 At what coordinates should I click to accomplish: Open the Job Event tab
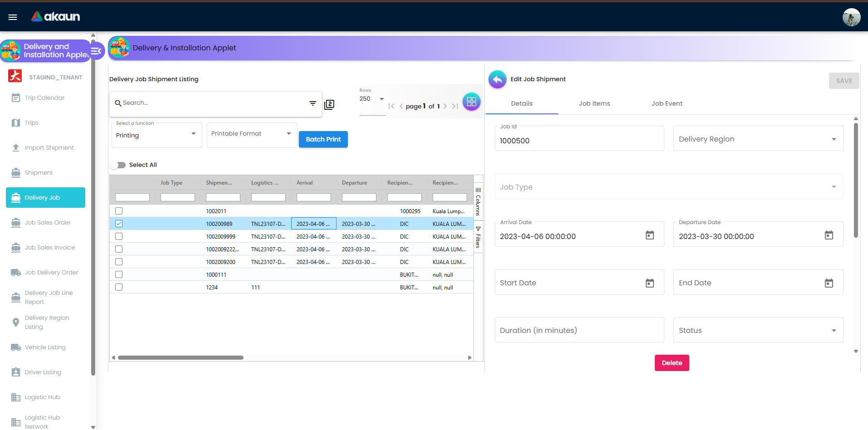[x=667, y=103]
